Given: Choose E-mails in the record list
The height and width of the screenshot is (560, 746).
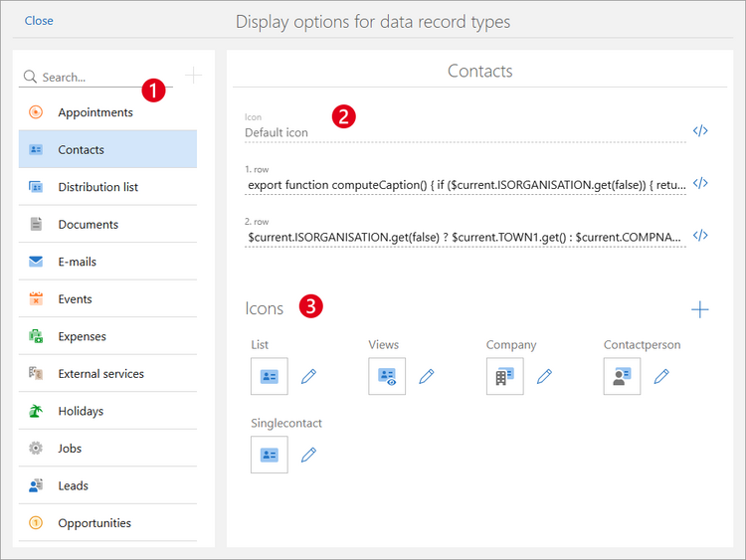Looking at the screenshot, I should tap(77, 262).
